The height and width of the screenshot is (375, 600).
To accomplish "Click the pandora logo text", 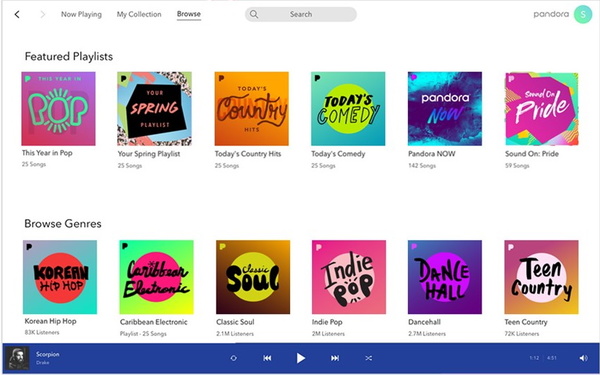I will [x=551, y=14].
